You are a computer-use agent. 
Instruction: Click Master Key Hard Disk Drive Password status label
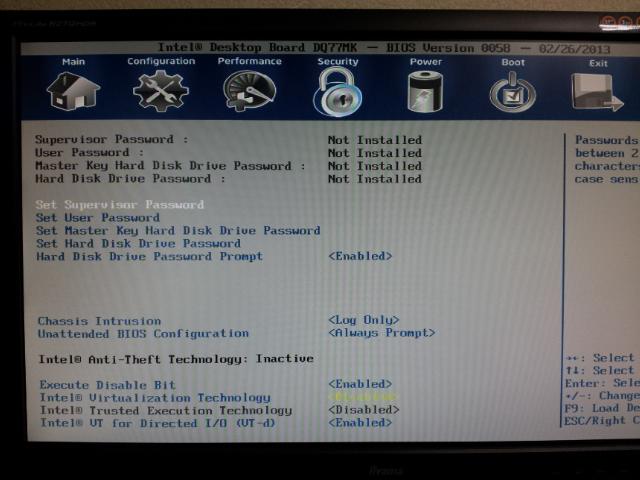[171, 166]
